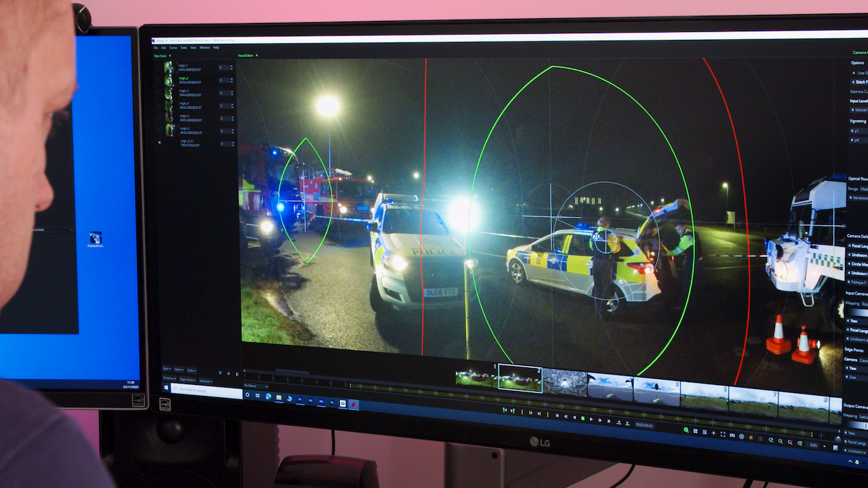
Task: Open the Windows Start menu
Action: coord(166,387)
